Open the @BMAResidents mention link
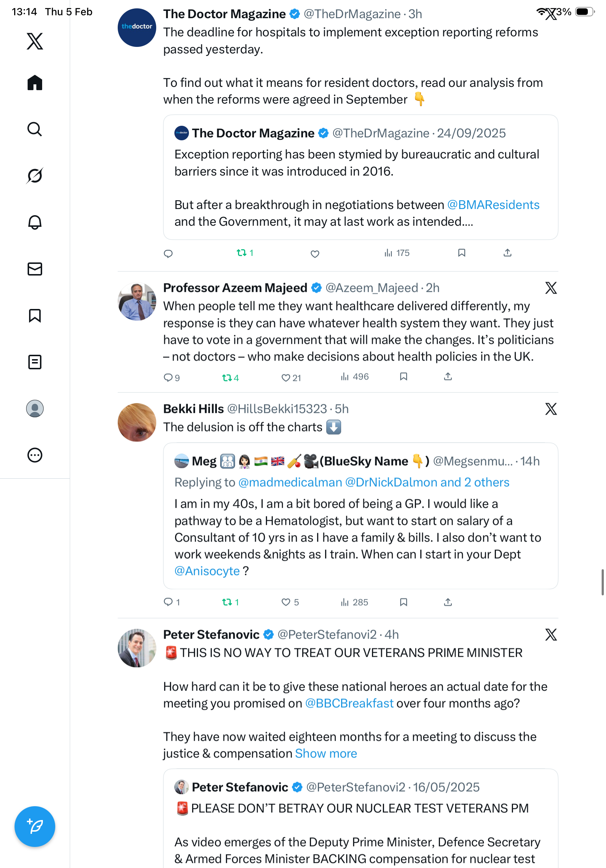 tap(493, 205)
